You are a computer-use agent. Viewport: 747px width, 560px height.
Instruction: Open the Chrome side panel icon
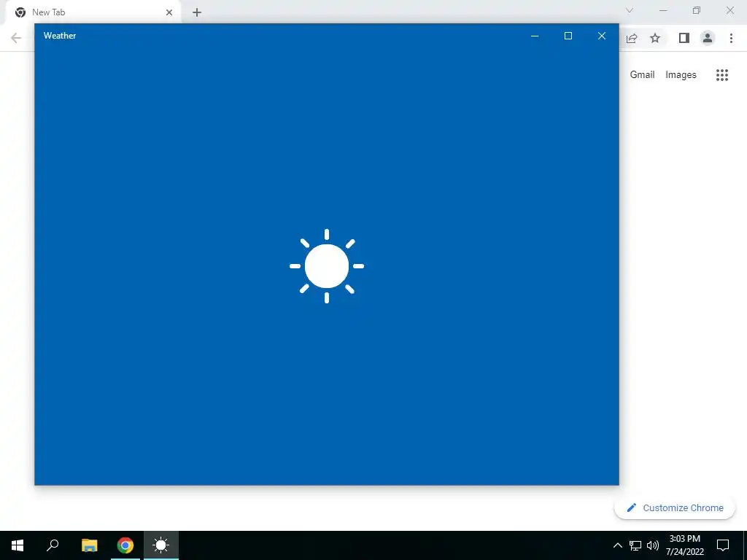684,38
